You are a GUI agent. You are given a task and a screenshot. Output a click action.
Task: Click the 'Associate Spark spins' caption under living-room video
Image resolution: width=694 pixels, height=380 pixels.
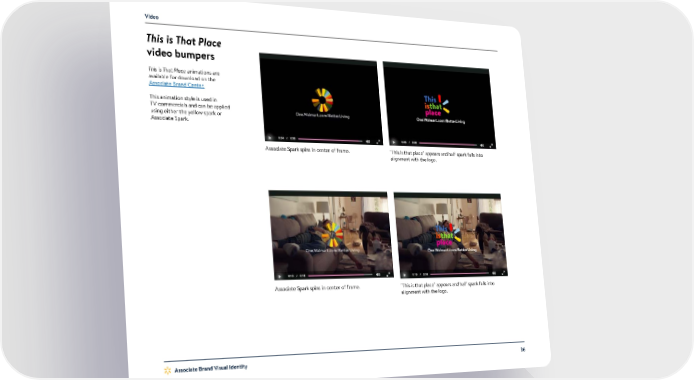pos(317,288)
